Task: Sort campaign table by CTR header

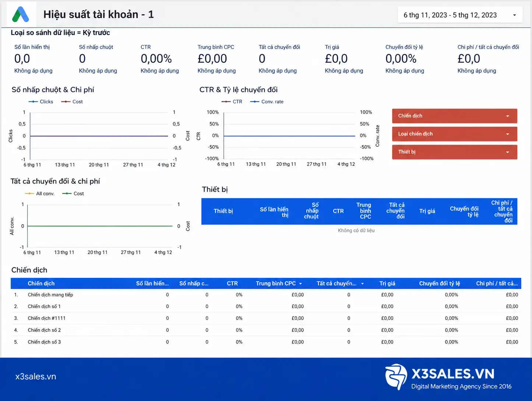Action: click(x=232, y=283)
